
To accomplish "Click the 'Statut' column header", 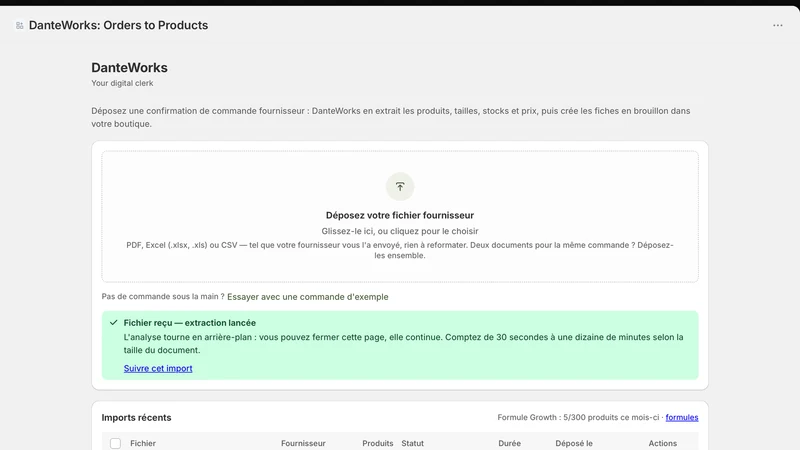I will (412, 443).
